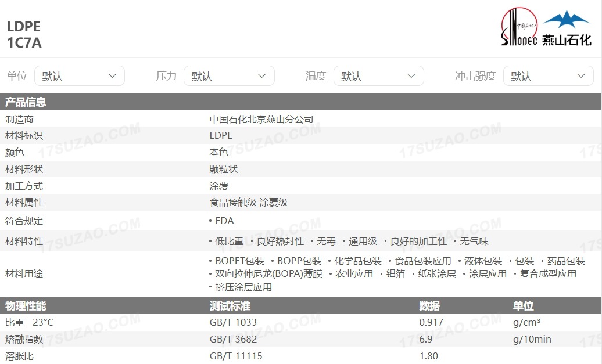Click the 熔融指数 row label
This screenshot has height=364, width=602.
click(x=24, y=339)
